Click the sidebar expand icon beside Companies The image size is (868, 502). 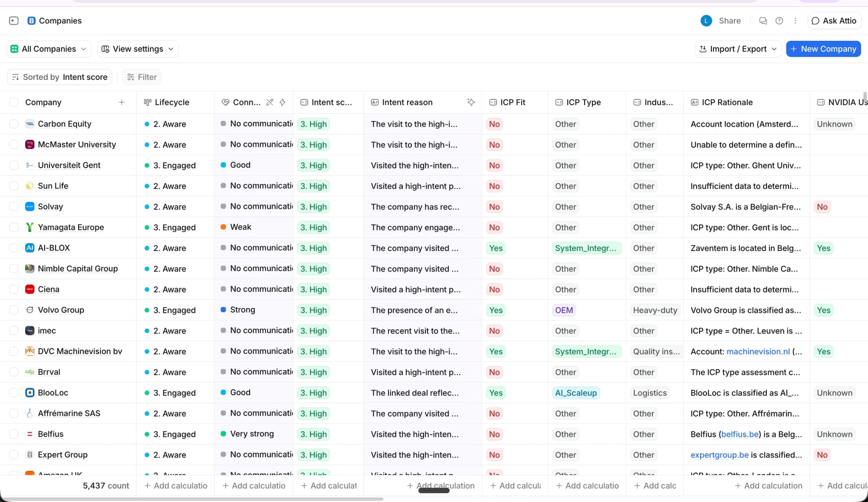(x=13, y=20)
